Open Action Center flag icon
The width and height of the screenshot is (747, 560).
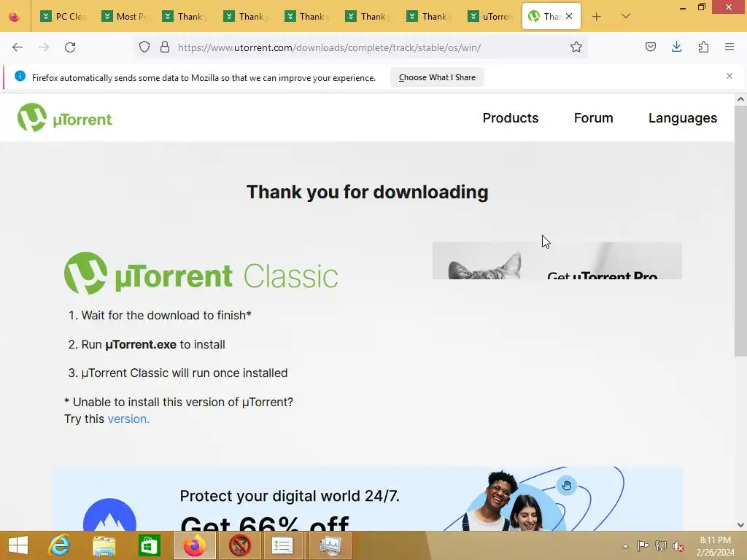click(x=643, y=545)
